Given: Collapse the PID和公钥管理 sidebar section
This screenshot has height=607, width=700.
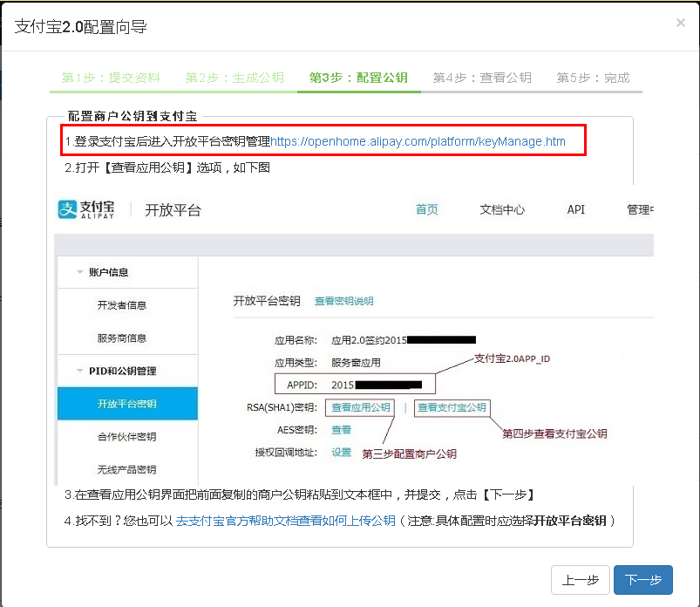Looking at the screenshot, I should pyautogui.click(x=122, y=371).
